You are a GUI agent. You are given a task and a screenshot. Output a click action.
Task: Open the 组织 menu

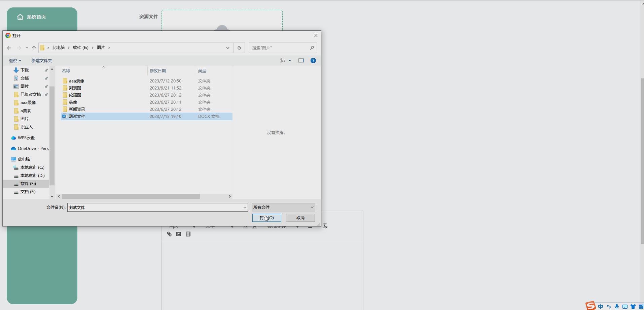click(x=15, y=61)
